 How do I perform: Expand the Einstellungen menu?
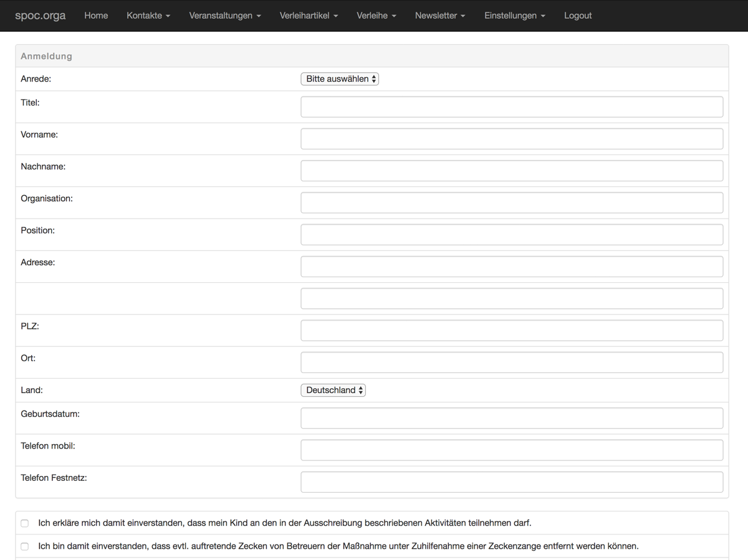tap(515, 16)
